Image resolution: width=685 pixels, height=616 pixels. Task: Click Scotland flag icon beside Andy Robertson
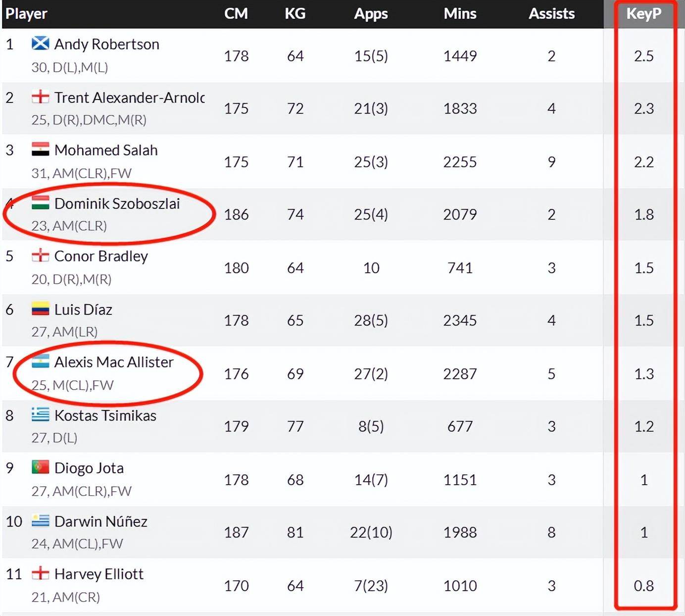point(40,44)
